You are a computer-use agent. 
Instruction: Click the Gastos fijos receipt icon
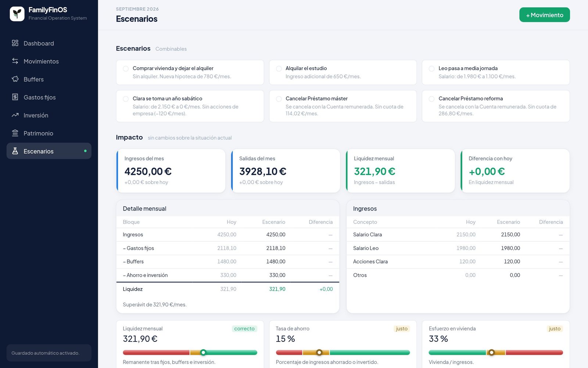coord(15,97)
